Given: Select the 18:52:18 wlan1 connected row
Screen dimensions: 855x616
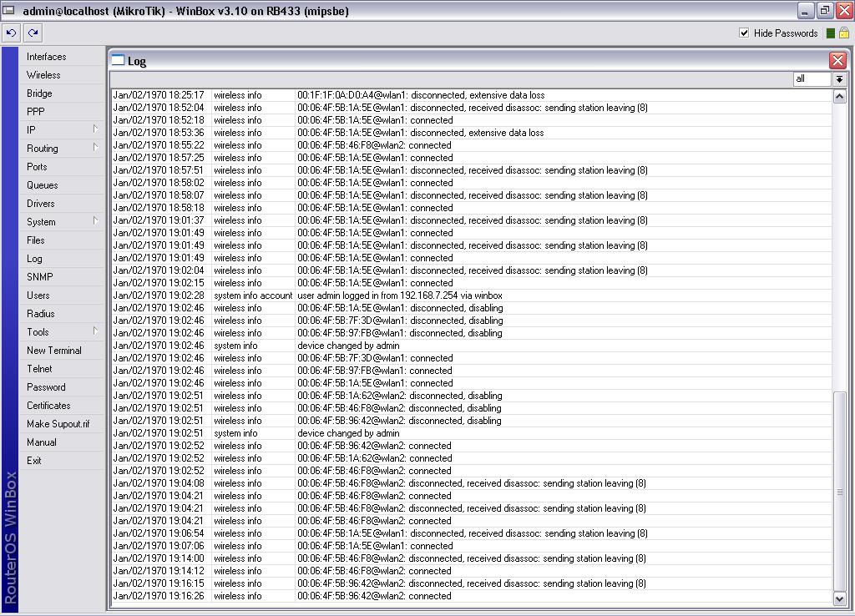Looking at the screenshot, I should point(471,120).
